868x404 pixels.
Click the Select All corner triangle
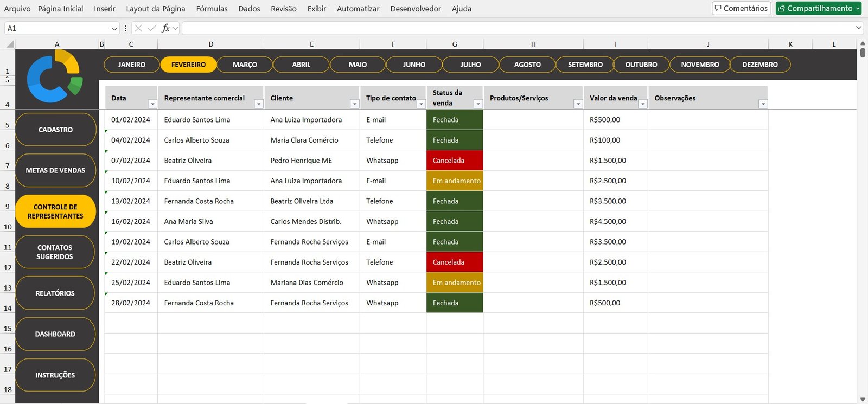coord(10,44)
